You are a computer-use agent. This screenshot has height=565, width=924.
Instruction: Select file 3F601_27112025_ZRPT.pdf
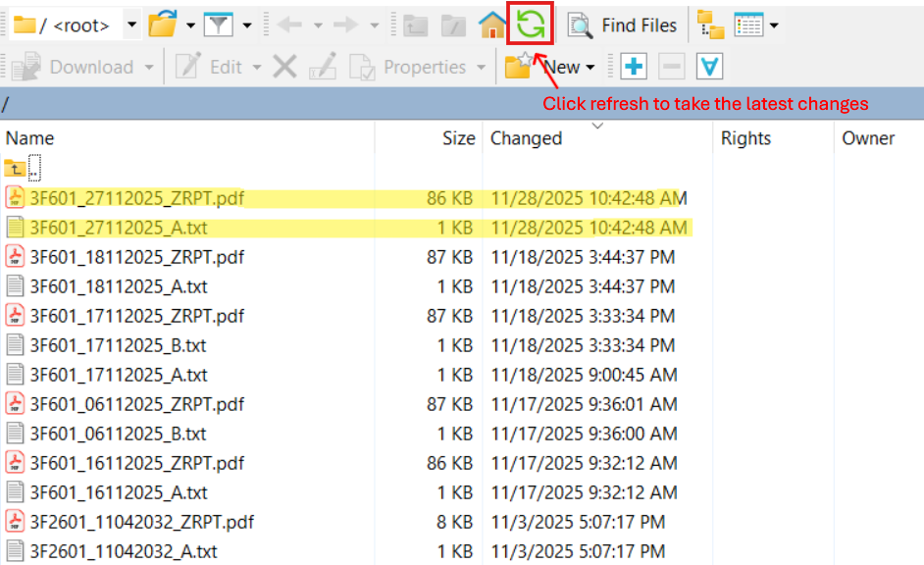tap(136, 198)
